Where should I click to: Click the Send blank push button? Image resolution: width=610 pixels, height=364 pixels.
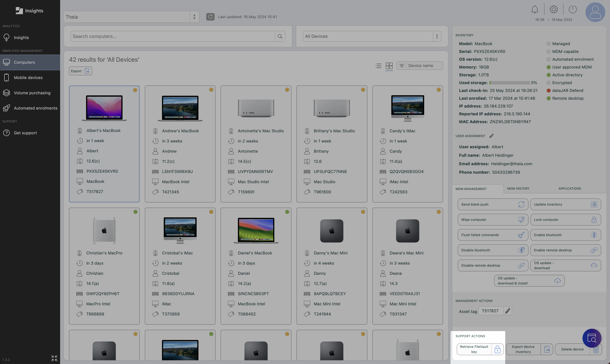(x=493, y=204)
